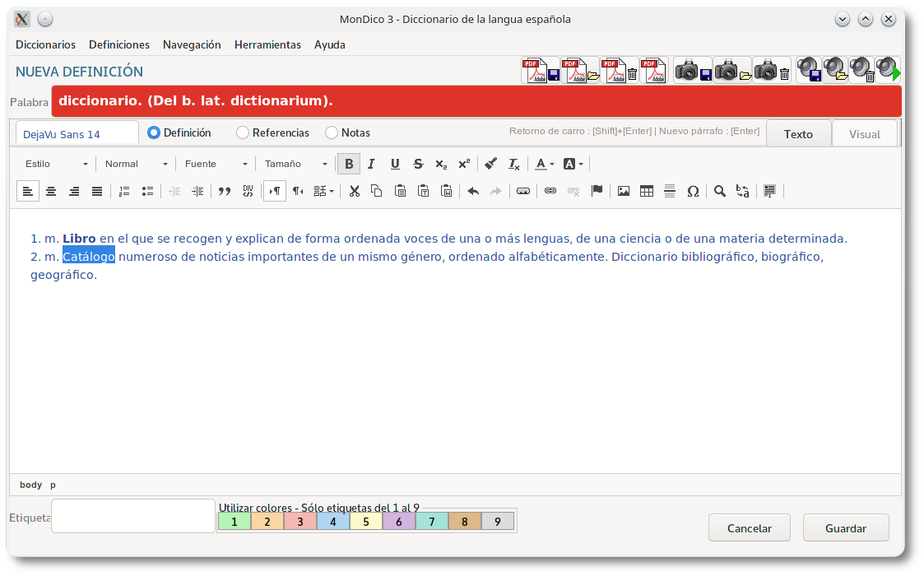Insert an anchor flag
The height and width of the screenshot is (576, 924).
[597, 191]
